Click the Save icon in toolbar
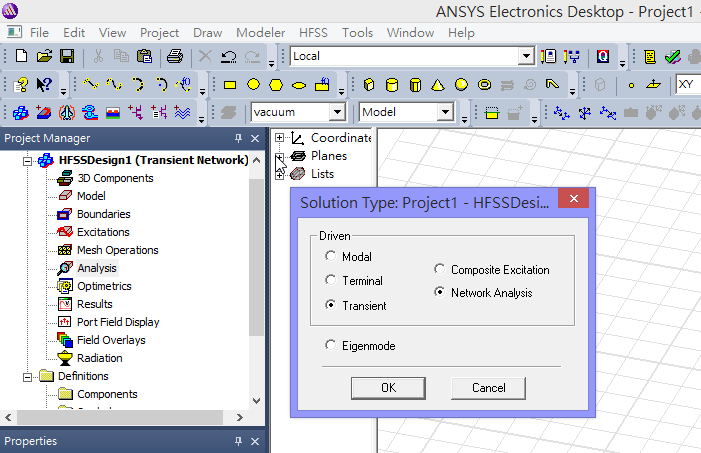This screenshot has height=453, width=701. 67,56
